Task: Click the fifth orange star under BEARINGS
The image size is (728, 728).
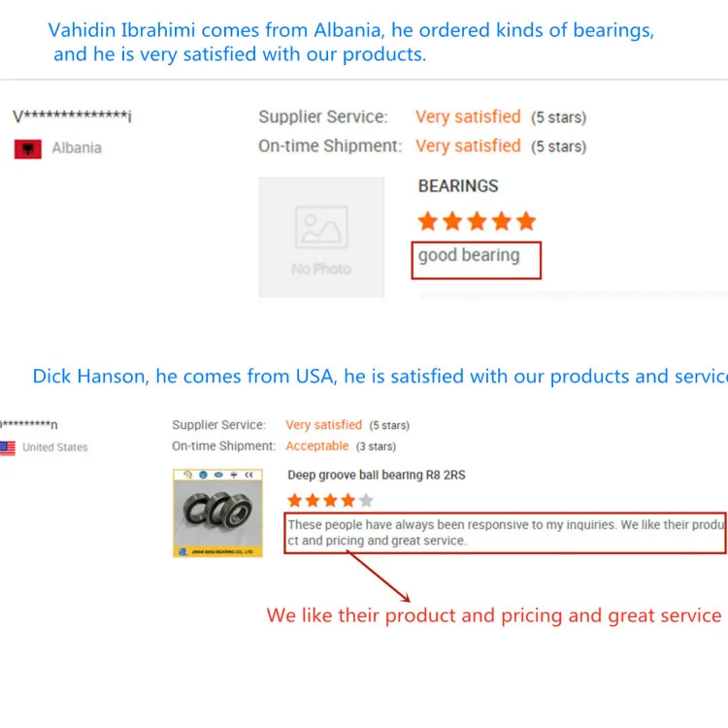Action: (526, 221)
